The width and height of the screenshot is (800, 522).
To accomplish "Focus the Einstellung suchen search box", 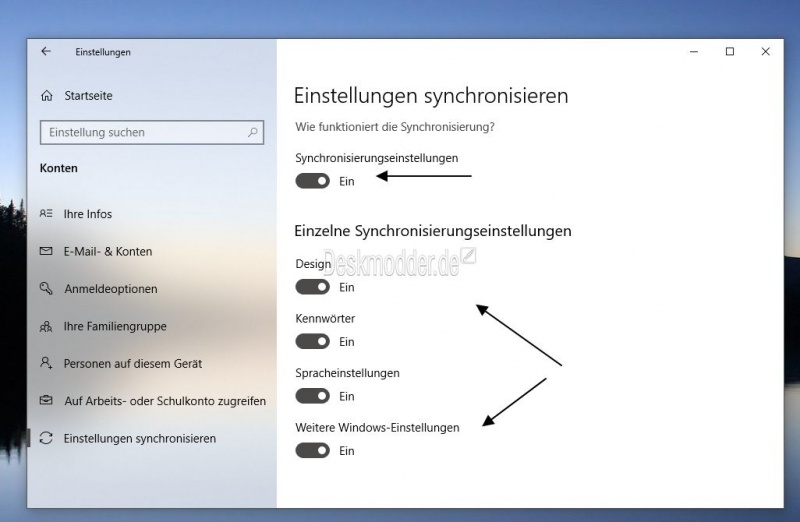I will (x=152, y=132).
